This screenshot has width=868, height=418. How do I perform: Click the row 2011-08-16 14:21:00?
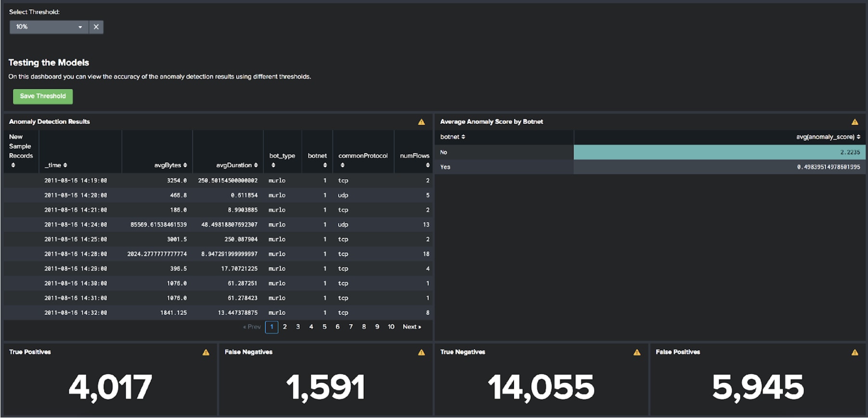pyautogui.click(x=219, y=210)
